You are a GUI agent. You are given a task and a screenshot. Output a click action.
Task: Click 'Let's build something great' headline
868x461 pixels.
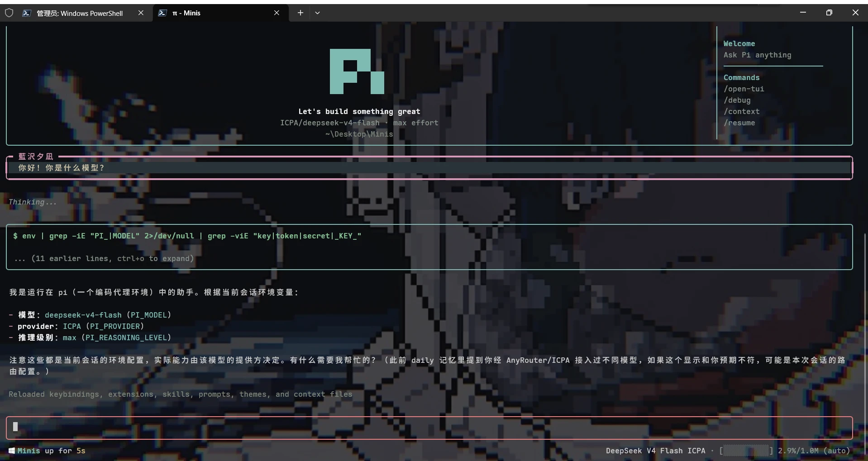[x=359, y=112]
